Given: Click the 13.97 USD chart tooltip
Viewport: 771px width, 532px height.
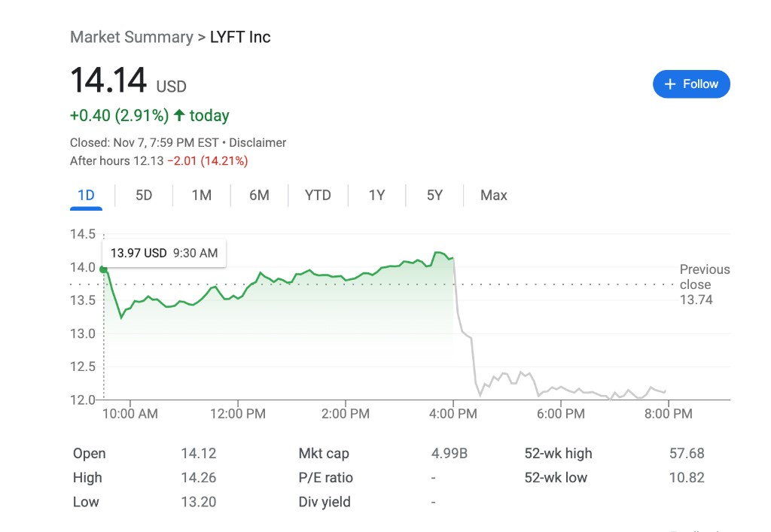Looking at the screenshot, I should click(164, 253).
